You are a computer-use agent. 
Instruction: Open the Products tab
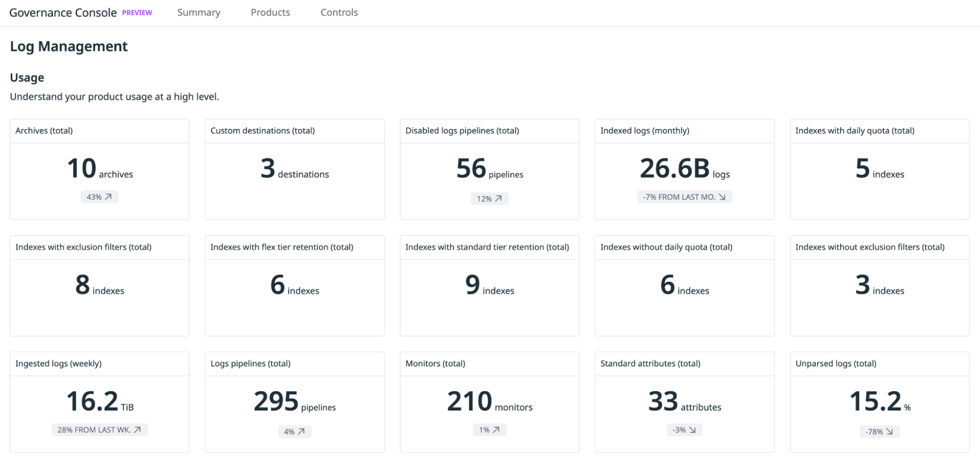(x=270, y=13)
